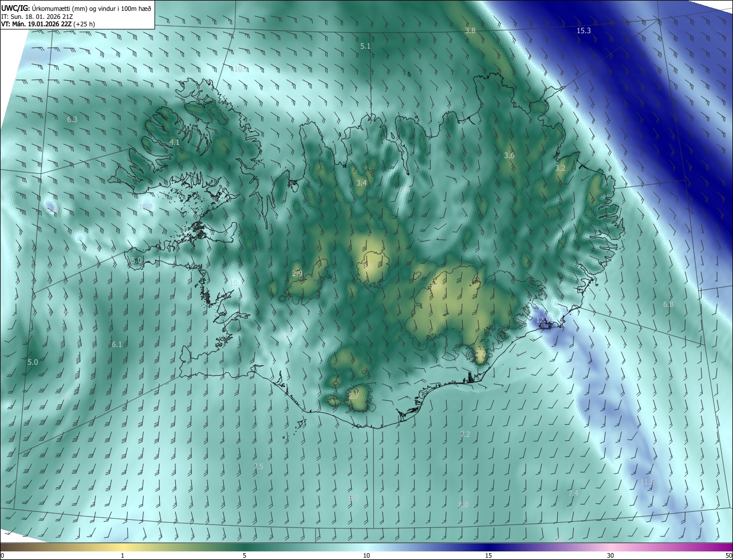Click the 7.2 value south of Iceland
Image resolution: width=733 pixels, height=560 pixels.
[x=465, y=435]
